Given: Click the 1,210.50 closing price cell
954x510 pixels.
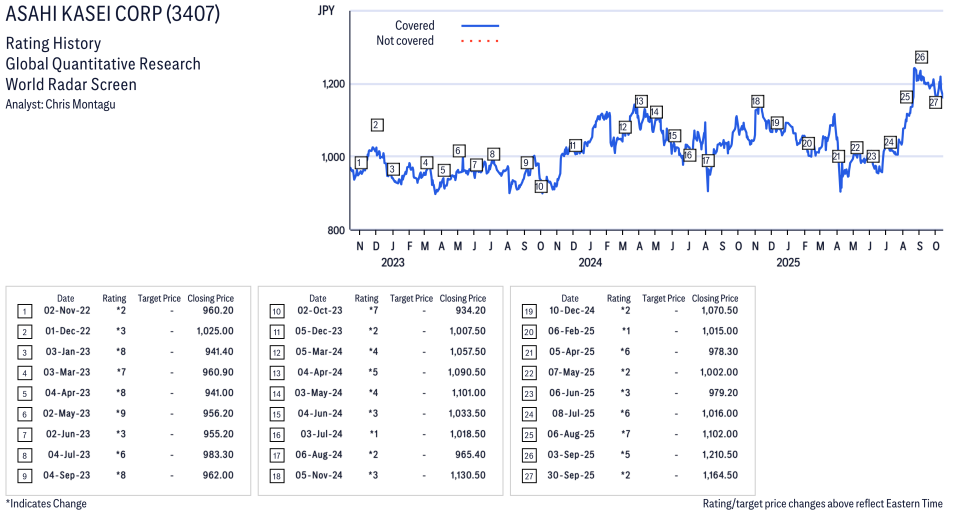Looking at the screenshot, I should 714,455.
